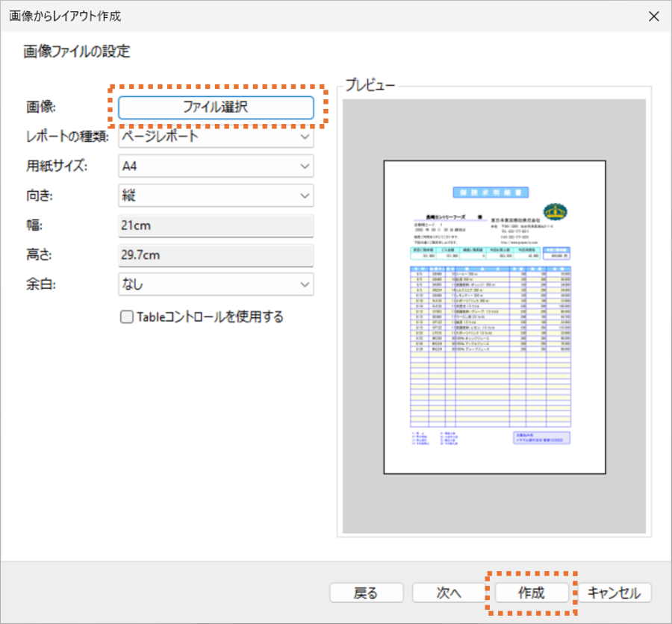The image size is (672, 624).
Task: Expand the orientation combo box arrow
Action: pyautogui.click(x=305, y=195)
